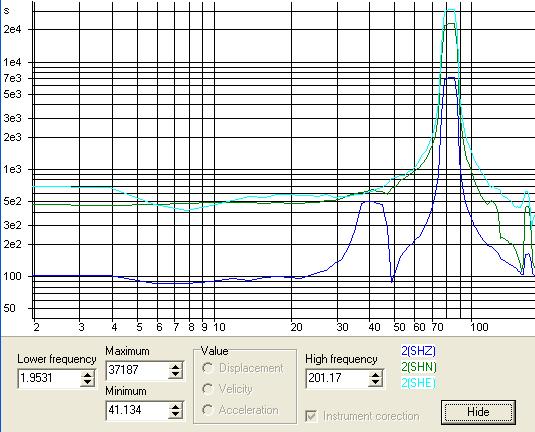Click the Maximum spinner up arrow
Screen dimensions: 535x432
pos(175,366)
